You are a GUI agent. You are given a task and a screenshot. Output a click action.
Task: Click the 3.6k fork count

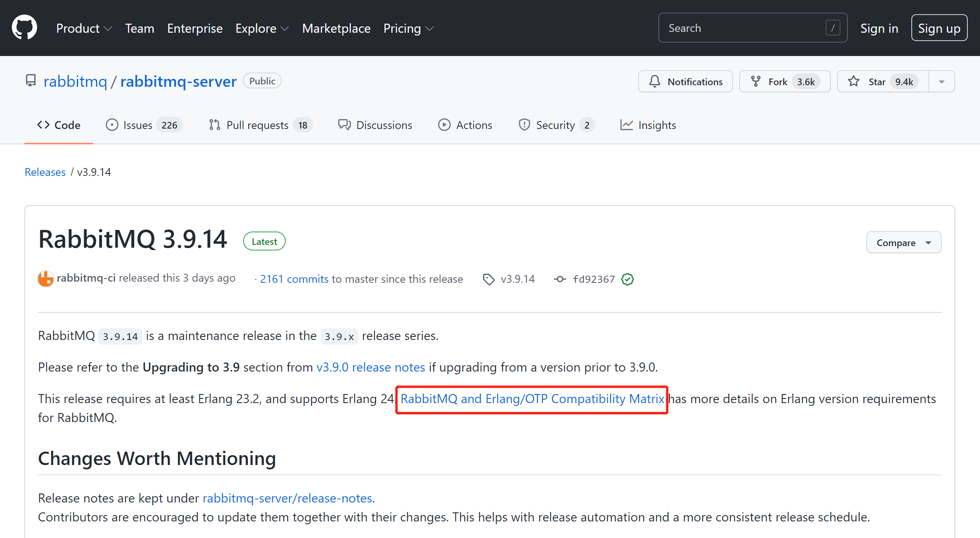tap(806, 82)
